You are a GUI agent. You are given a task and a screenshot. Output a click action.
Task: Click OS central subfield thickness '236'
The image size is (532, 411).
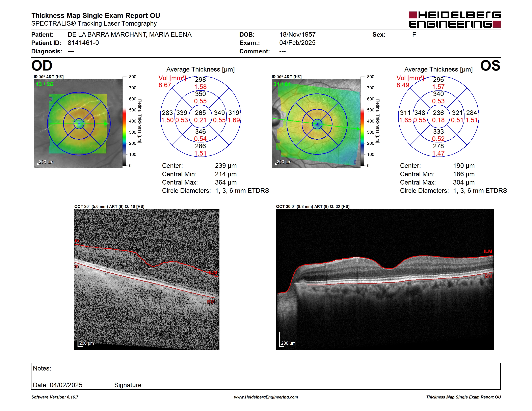tap(438, 113)
